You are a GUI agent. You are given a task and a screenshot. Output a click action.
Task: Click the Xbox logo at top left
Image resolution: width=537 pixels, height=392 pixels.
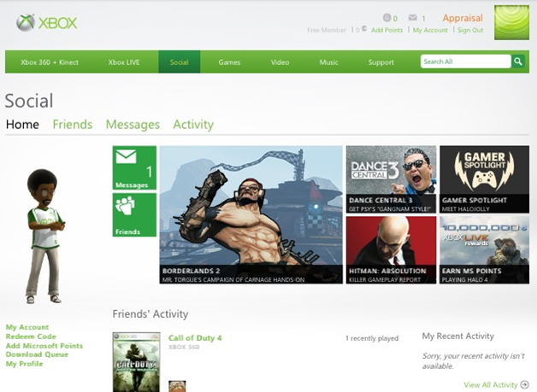coord(46,22)
